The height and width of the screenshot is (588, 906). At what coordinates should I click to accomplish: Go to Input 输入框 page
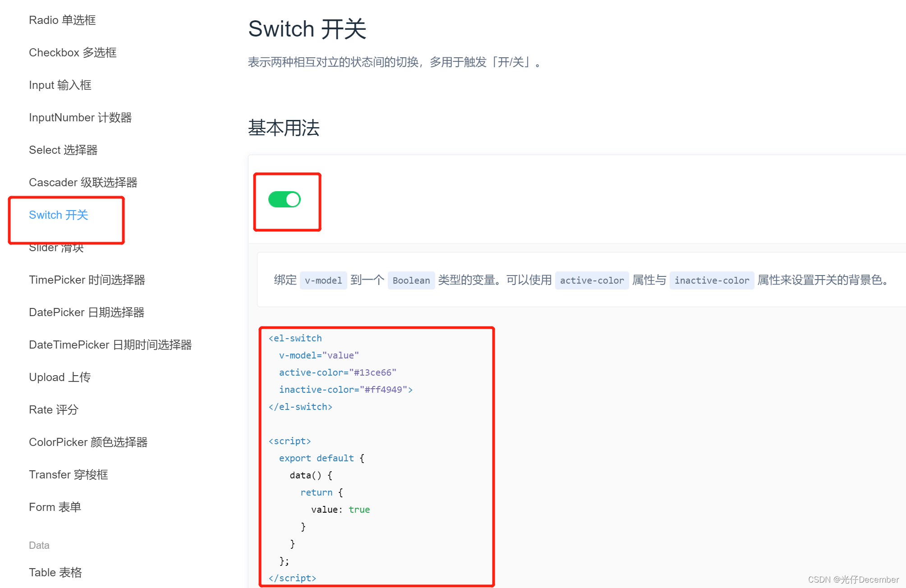[x=60, y=85]
